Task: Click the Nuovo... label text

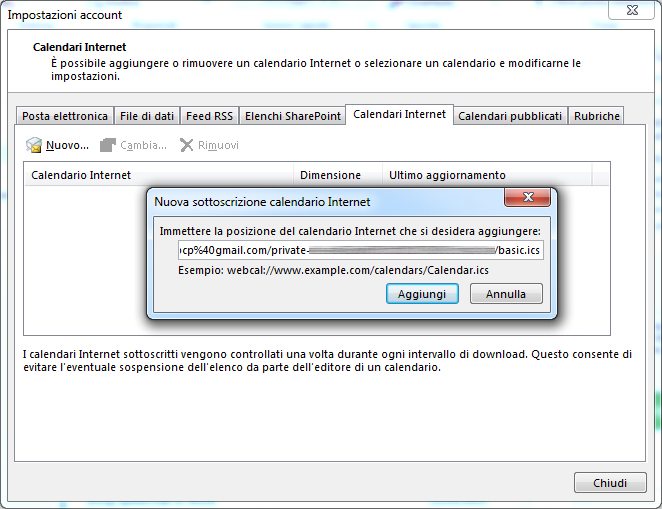Action: click(68, 146)
